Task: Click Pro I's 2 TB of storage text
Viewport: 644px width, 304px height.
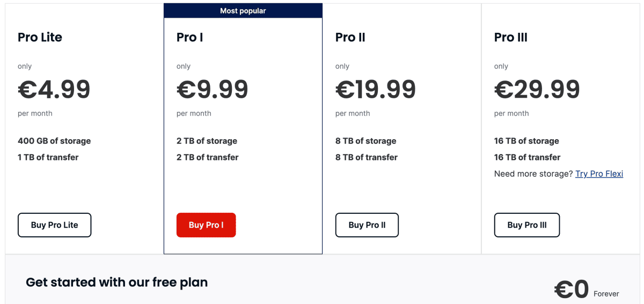Action: click(207, 141)
